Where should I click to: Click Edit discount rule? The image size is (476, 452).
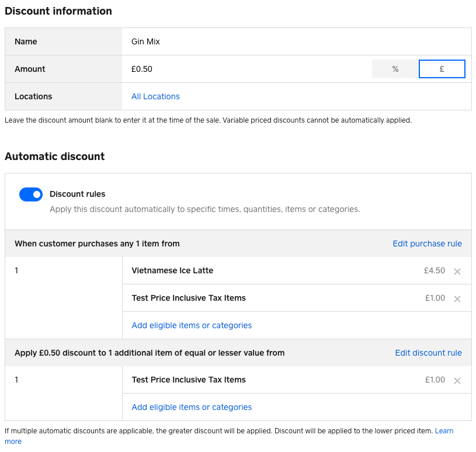pyautogui.click(x=428, y=353)
